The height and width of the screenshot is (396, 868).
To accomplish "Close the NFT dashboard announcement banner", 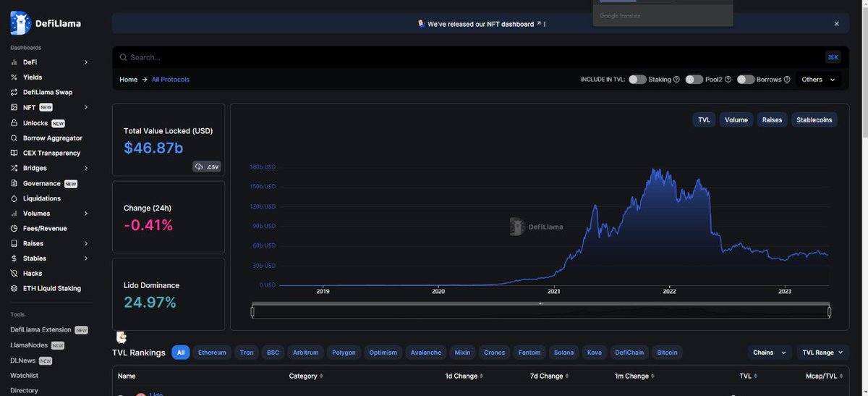I will pos(837,24).
